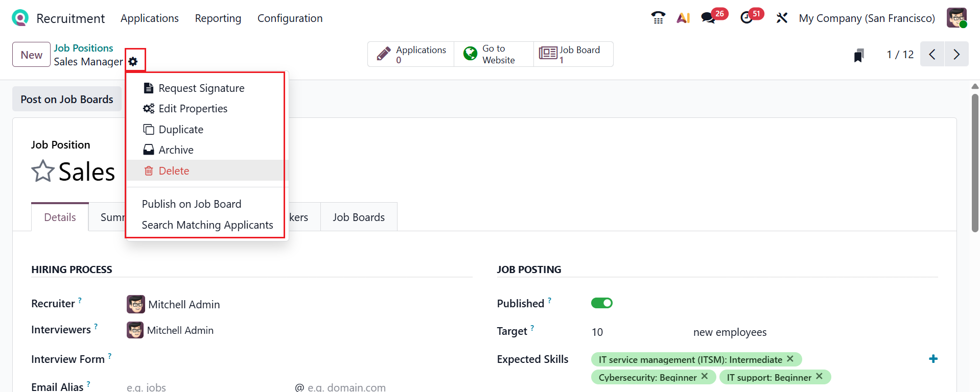The width and height of the screenshot is (980, 392).
Task: Open the My Company (San Francisco) switcher
Action: click(867, 18)
